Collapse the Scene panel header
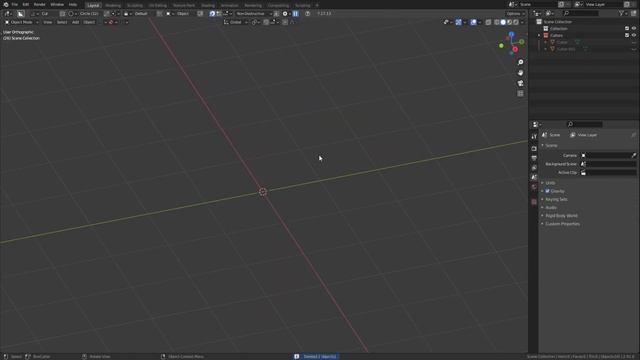Image resolution: width=640 pixels, height=360 pixels. 551,146
